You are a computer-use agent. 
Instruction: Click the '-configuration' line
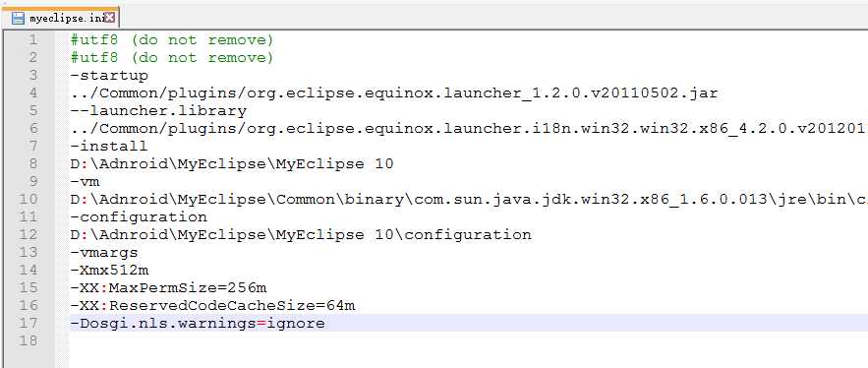139,216
